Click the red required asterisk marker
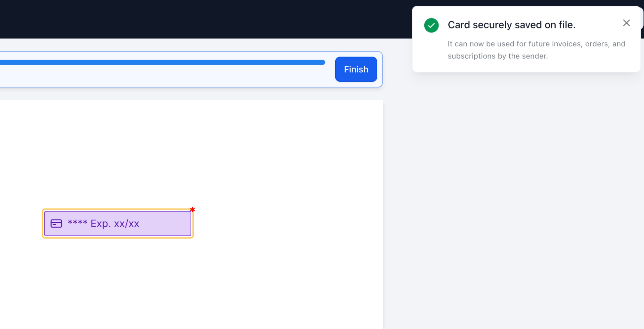This screenshot has width=644, height=329. (x=192, y=209)
